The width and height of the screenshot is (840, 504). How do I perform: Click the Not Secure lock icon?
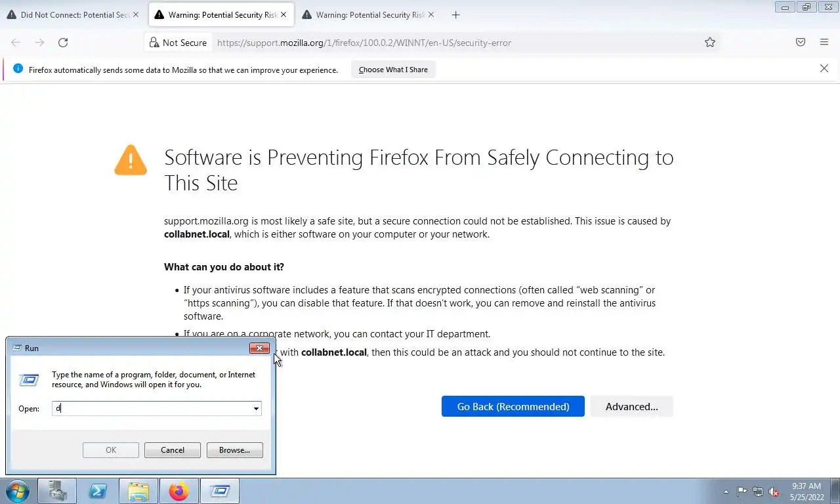point(154,43)
